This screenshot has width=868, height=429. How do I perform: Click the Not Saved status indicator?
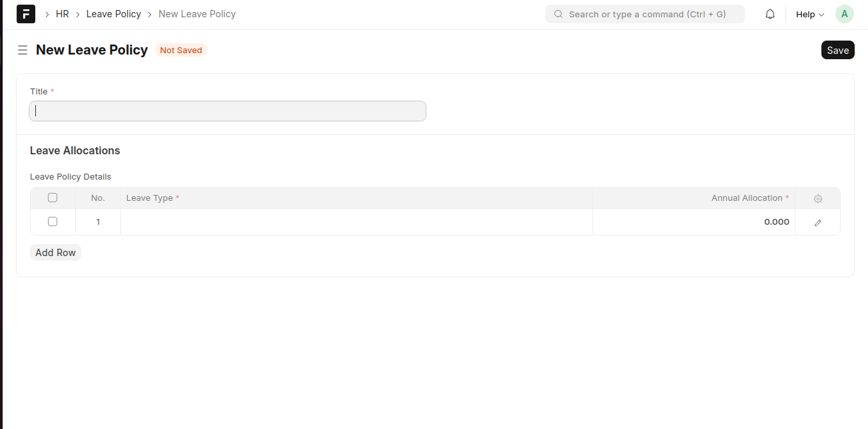coord(181,50)
